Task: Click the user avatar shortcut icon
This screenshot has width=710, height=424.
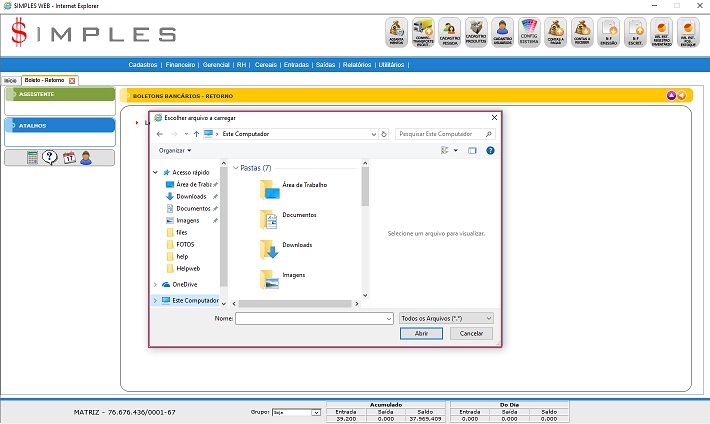Action: coord(86,157)
